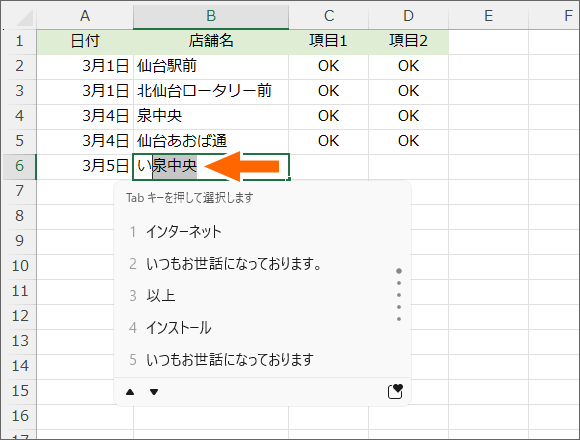Select column A header

85,16
